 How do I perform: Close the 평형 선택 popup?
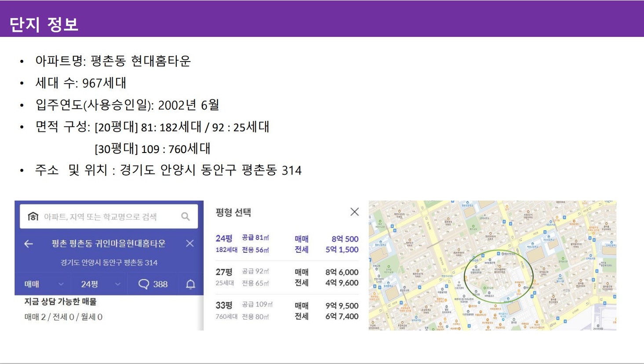[x=354, y=212]
